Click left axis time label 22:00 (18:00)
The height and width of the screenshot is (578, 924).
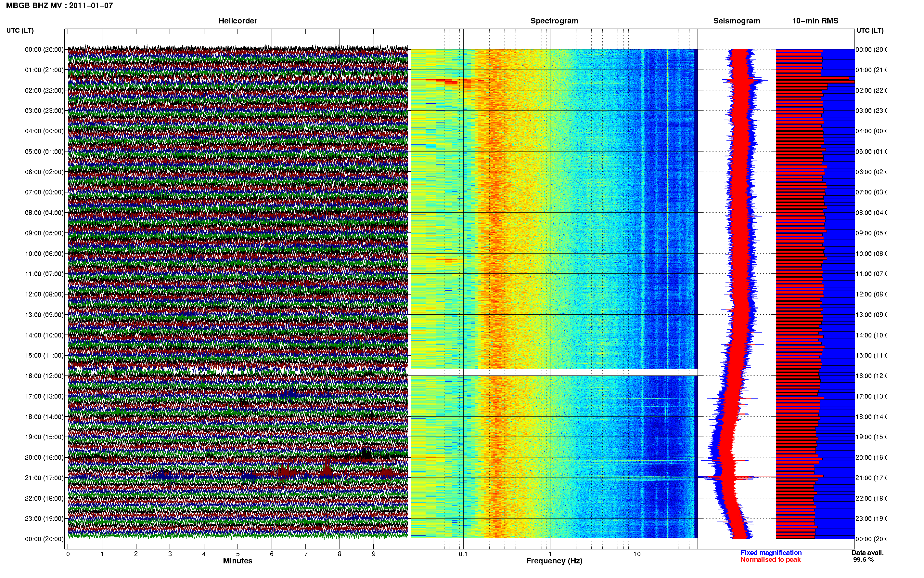[x=44, y=498]
